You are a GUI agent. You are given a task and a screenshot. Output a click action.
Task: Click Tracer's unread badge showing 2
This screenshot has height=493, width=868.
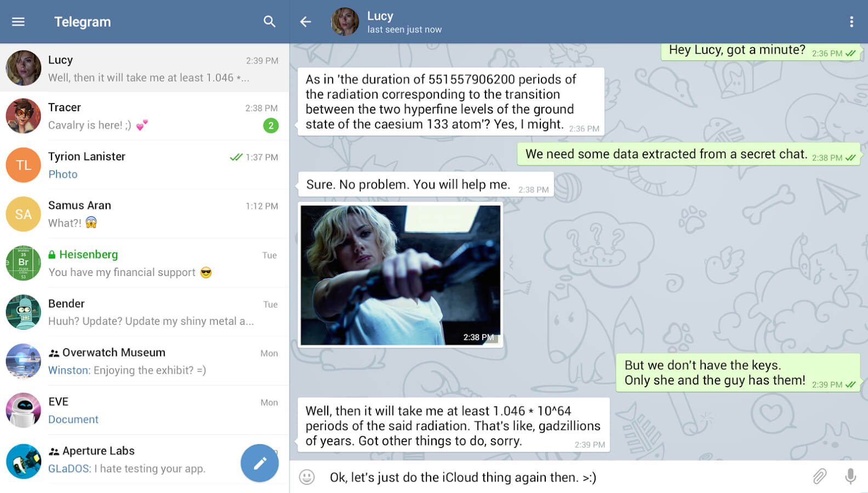pos(271,125)
